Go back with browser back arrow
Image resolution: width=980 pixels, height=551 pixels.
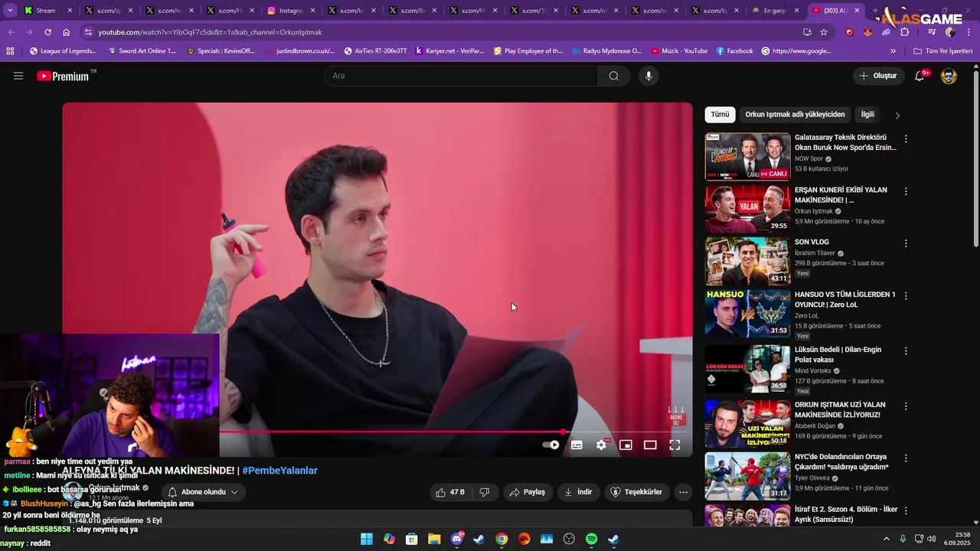click(11, 32)
